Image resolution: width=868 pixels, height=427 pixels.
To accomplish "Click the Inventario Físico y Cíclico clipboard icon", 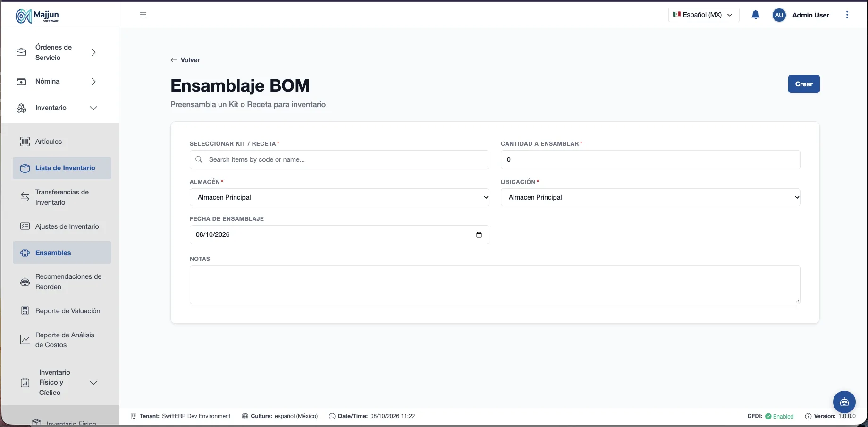I will pyautogui.click(x=25, y=383).
